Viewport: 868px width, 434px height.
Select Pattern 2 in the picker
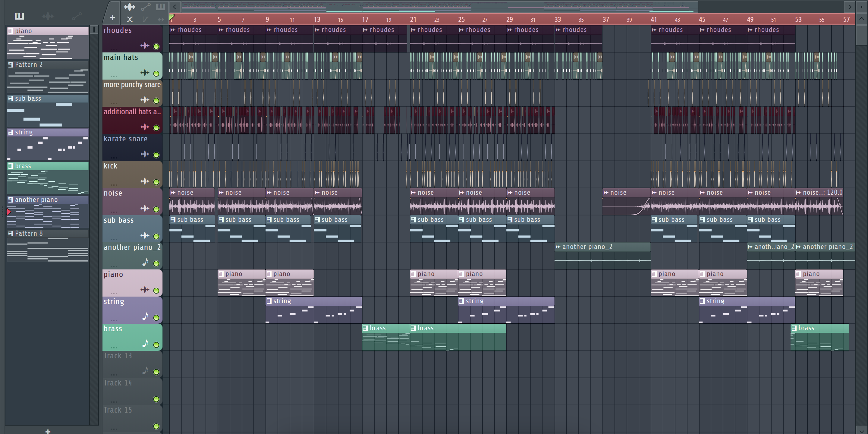tap(48, 77)
